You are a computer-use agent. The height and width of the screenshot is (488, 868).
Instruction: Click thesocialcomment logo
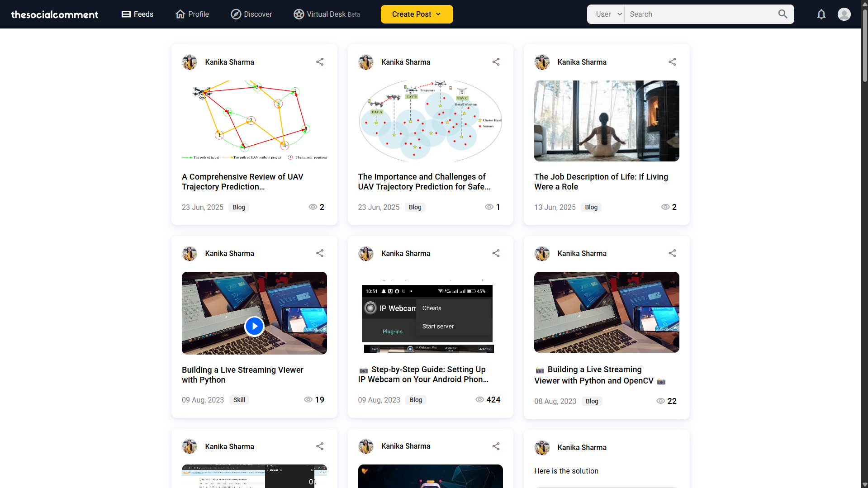[54, 14]
